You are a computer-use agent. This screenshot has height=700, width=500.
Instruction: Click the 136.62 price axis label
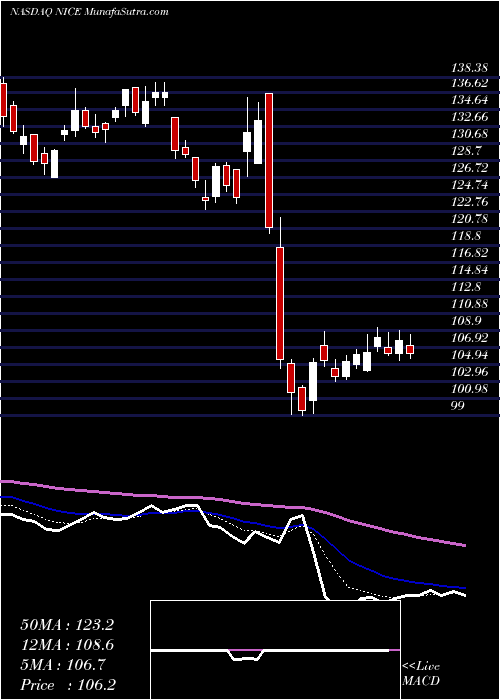470,83
